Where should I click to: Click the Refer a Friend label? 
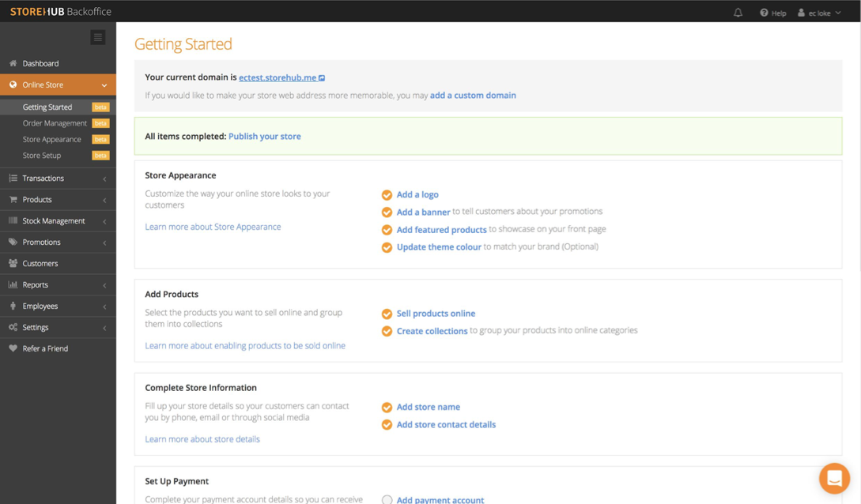tap(45, 348)
